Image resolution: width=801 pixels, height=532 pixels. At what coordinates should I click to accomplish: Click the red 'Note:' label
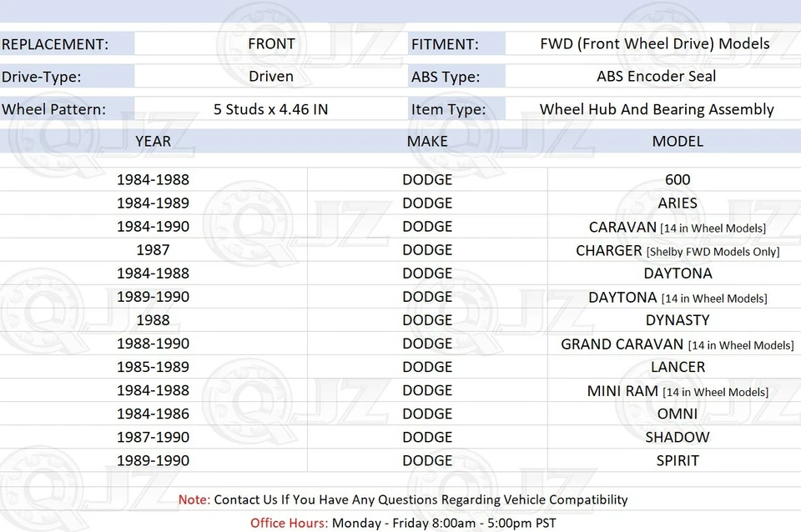point(194,499)
